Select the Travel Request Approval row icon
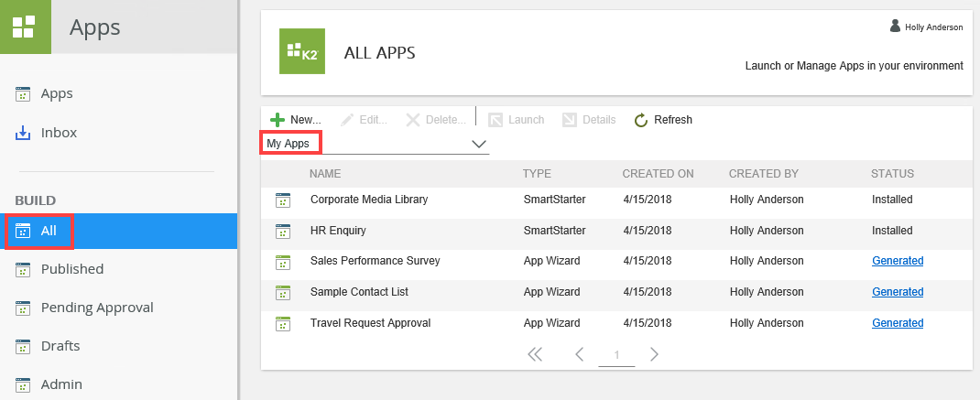Image resolution: width=980 pixels, height=400 pixels. pos(283,323)
